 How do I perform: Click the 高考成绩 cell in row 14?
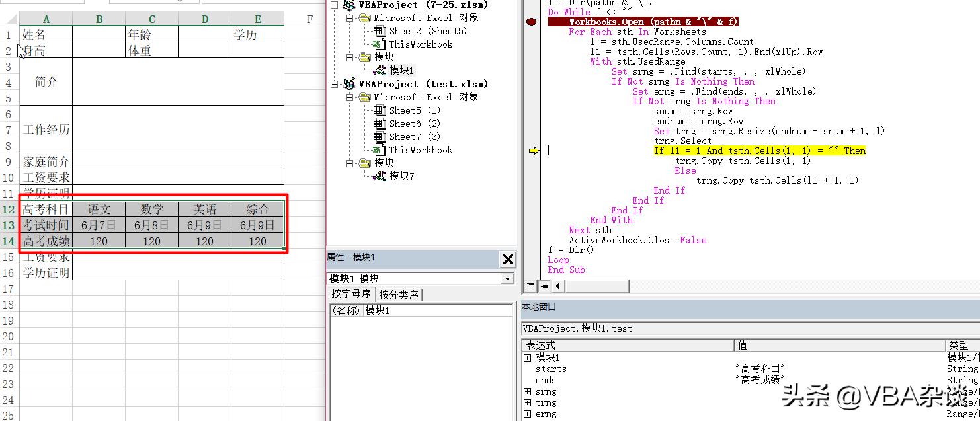[x=46, y=241]
